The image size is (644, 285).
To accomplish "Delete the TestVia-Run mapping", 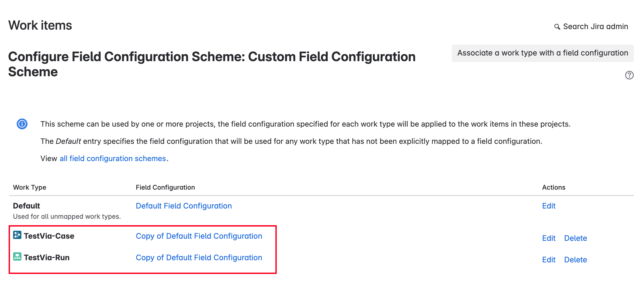I will pyautogui.click(x=575, y=260).
